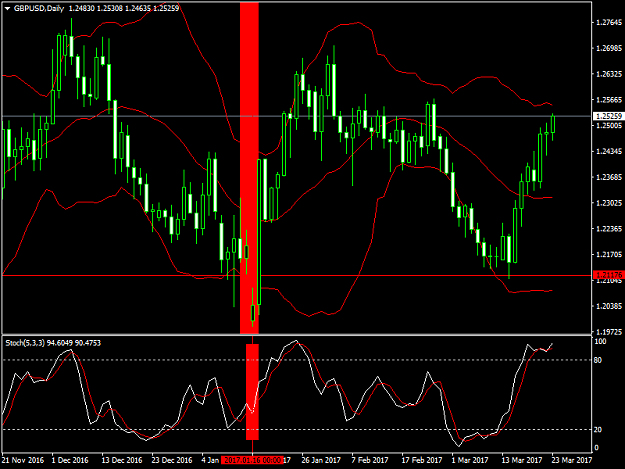Click price scale value 1.22365
Image resolution: width=625 pixels, height=469 pixels.
click(x=609, y=229)
